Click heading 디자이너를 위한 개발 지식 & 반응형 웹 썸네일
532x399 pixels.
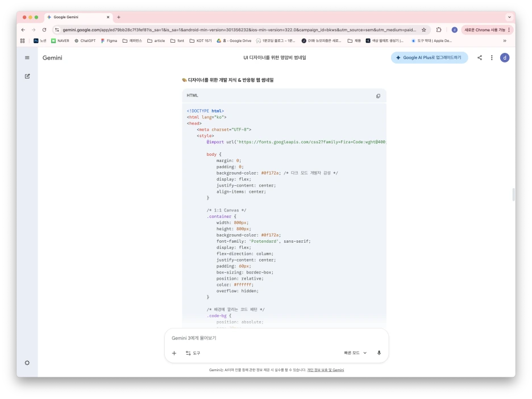231,80
